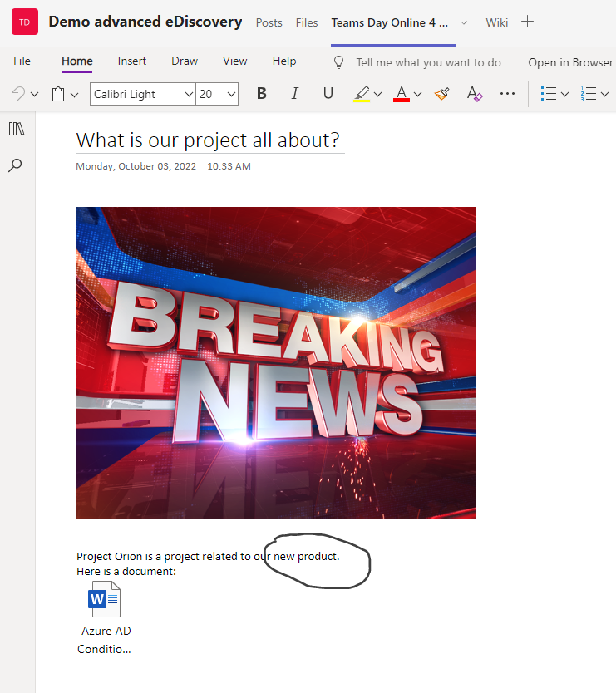
Task: Open the Draw ribbon tab
Action: (x=185, y=61)
